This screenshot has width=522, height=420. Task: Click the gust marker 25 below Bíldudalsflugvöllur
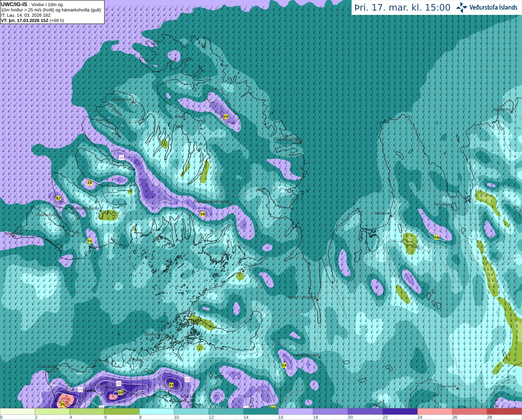90,241
